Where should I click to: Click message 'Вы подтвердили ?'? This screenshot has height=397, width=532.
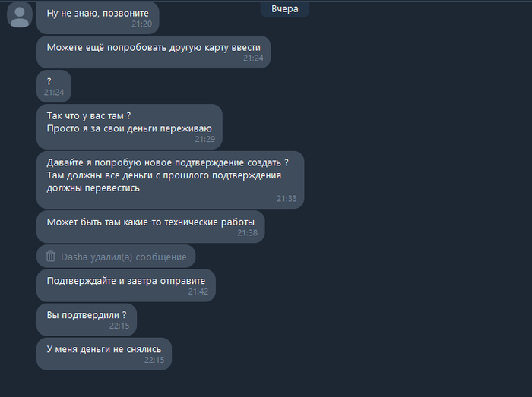point(87,320)
